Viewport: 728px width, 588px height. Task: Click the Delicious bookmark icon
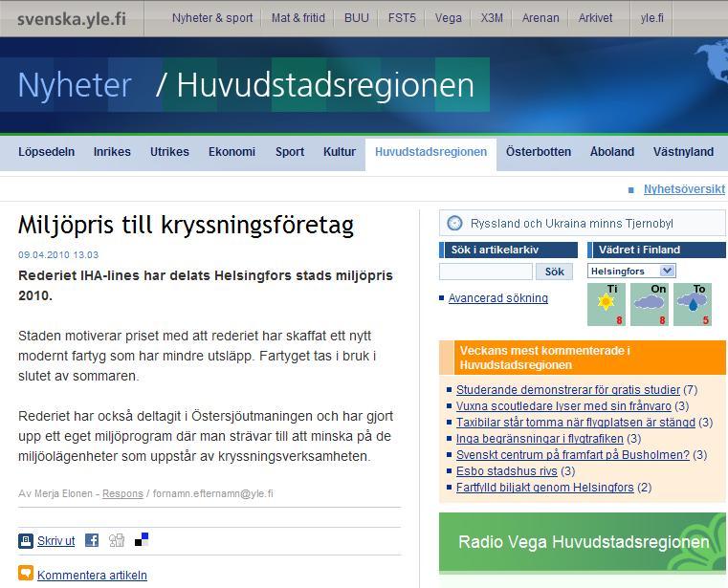[142, 540]
